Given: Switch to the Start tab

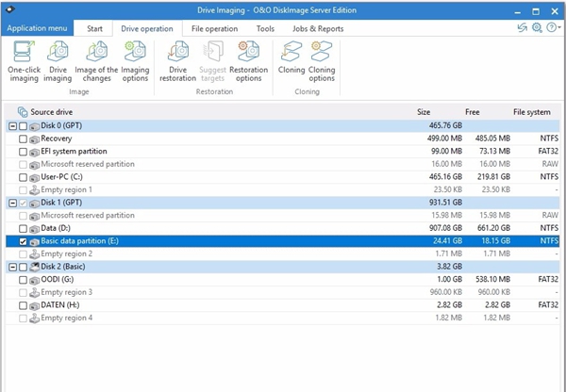Looking at the screenshot, I should 94,28.
